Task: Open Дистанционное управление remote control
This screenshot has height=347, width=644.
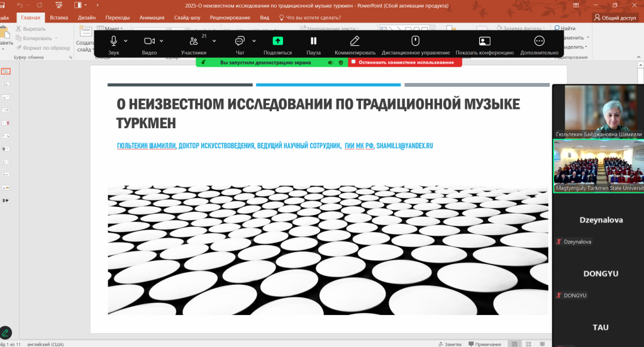Action: (x=415, y=45)
